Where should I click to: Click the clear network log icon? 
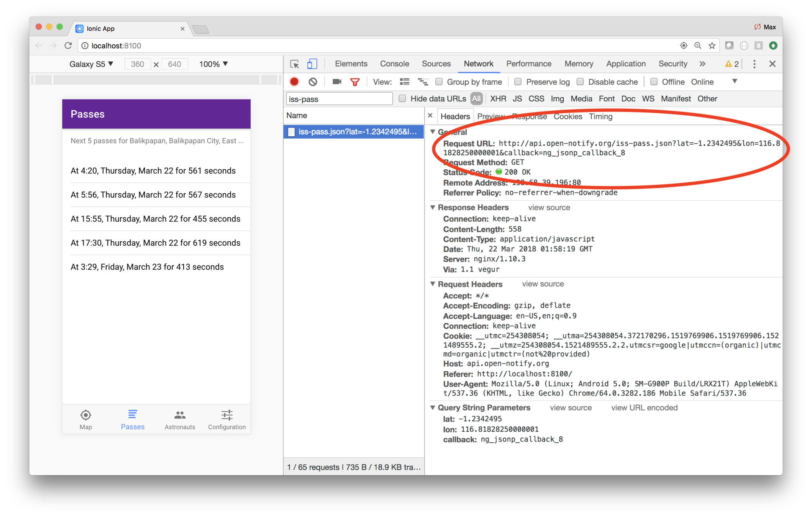[313, 82]
